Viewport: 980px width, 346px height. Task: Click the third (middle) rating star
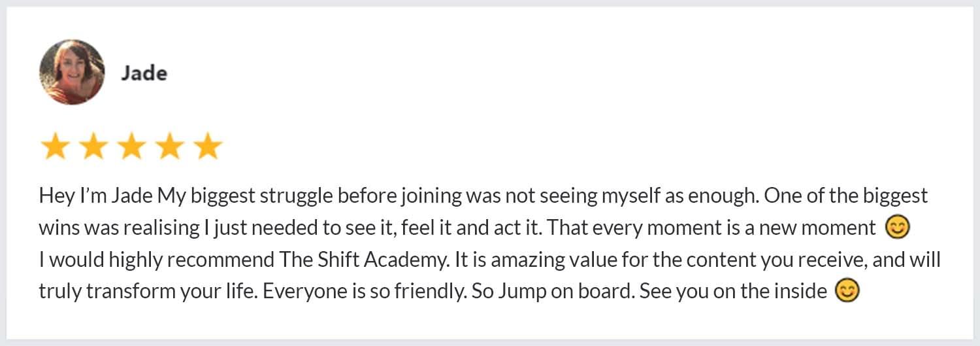(131, 147)
